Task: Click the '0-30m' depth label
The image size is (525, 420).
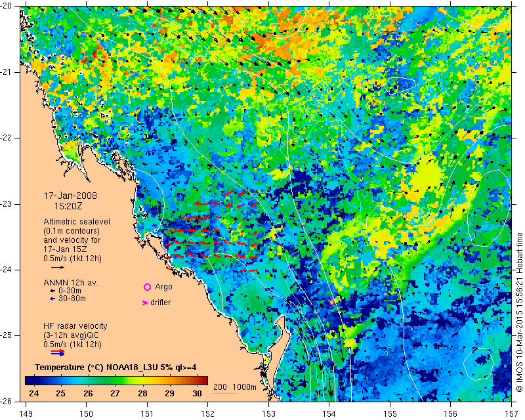Action: pyautogui.click(x=70, y=291)
